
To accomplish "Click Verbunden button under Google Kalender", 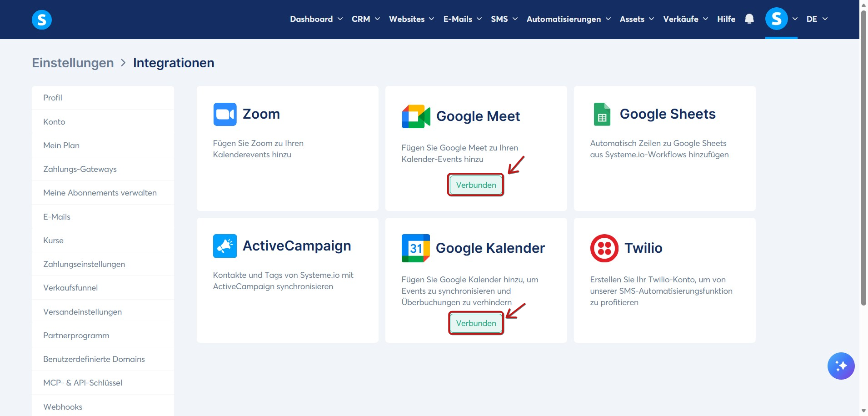I will [476, 323].
